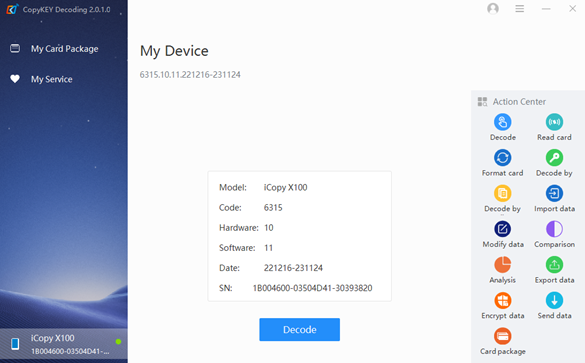Open the Format card action
The width and height of the screenshot is (585, 363).
tap(503, 158)
